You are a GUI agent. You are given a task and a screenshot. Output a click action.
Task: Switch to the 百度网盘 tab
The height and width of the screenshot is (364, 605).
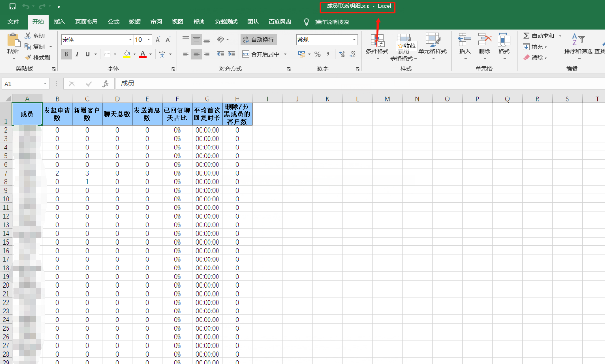(280, 22)
